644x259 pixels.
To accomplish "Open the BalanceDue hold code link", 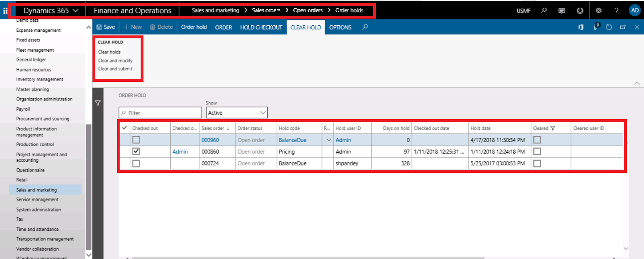I will click(x=293, y=140).
